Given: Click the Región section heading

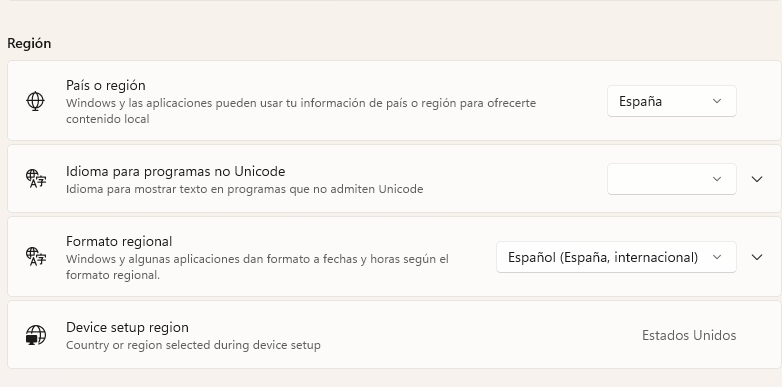Looking at the screenshot, I should (x=29, y=43).
